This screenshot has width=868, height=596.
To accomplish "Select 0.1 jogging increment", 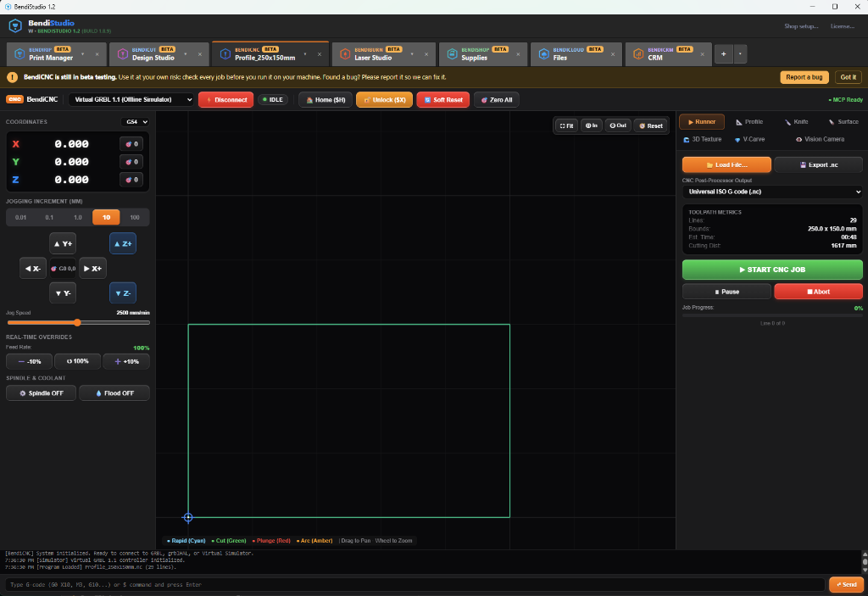I will tap(49, 217).
